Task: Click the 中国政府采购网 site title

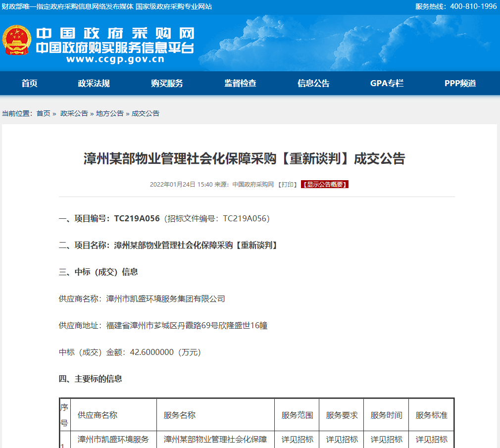Action: pyautogui.click(x=115, y=34)
